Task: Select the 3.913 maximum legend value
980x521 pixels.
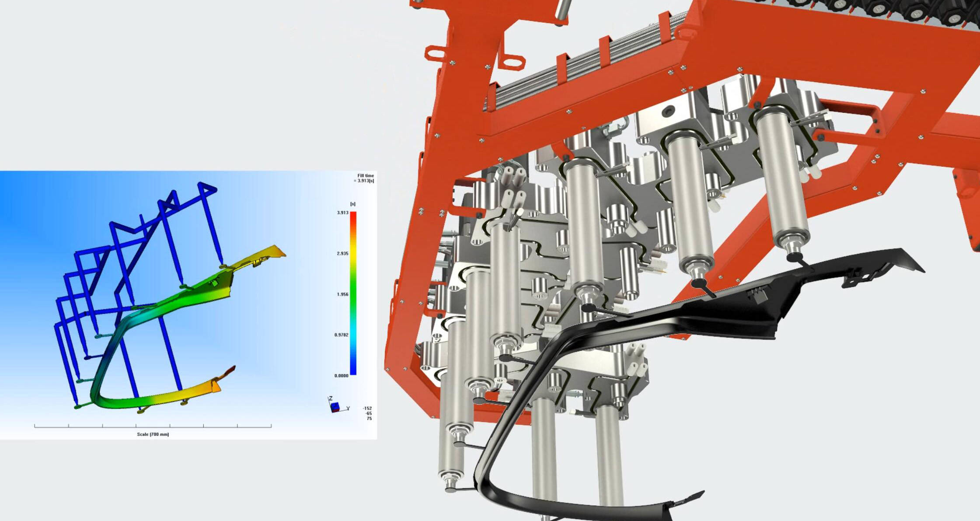Action: coord(342,213)
